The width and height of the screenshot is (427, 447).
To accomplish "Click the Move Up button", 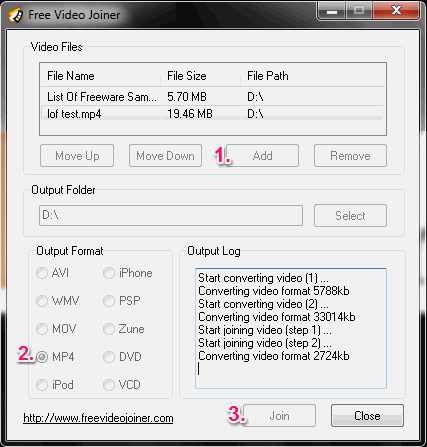I will pos(77,156).
